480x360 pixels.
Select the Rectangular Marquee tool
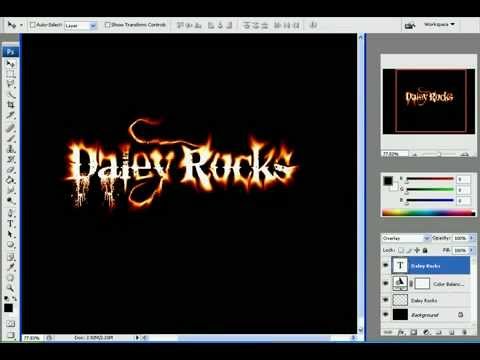(x=11, y=73)
